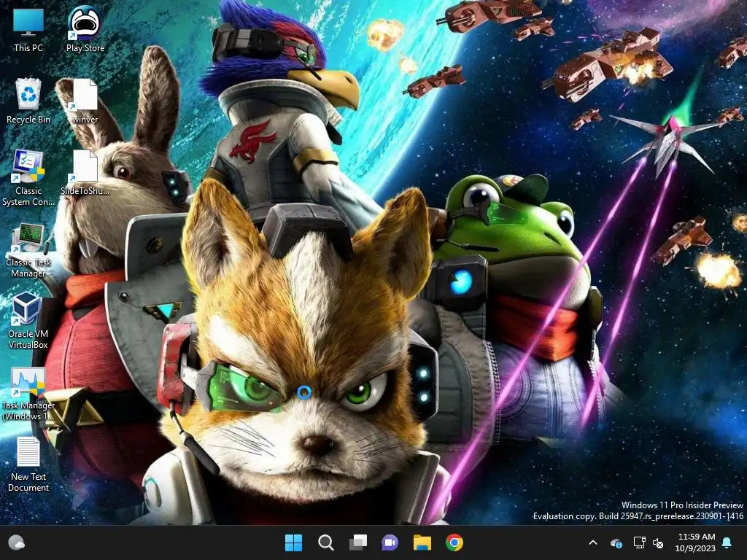Open the notification bell
The image size is (747, 560).
727,542
